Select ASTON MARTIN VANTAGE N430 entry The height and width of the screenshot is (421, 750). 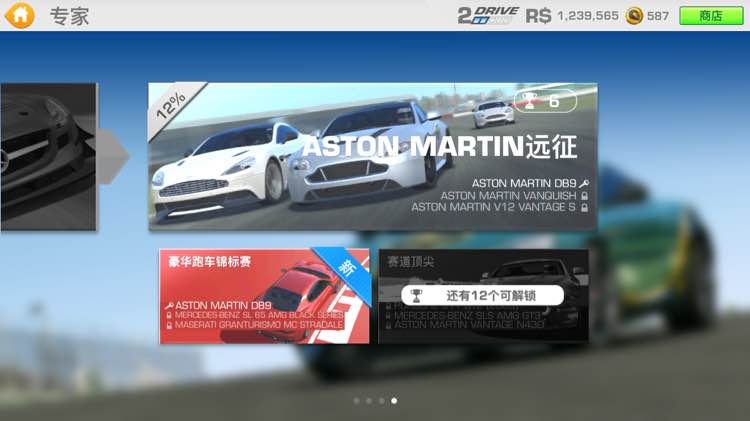[469, 325]
